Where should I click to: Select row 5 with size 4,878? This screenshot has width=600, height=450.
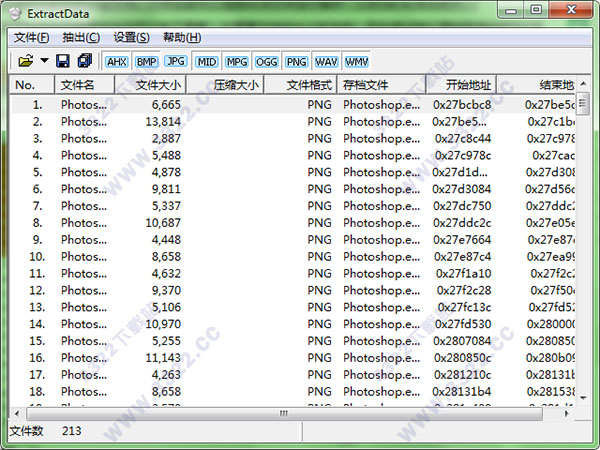coord(293,172)
